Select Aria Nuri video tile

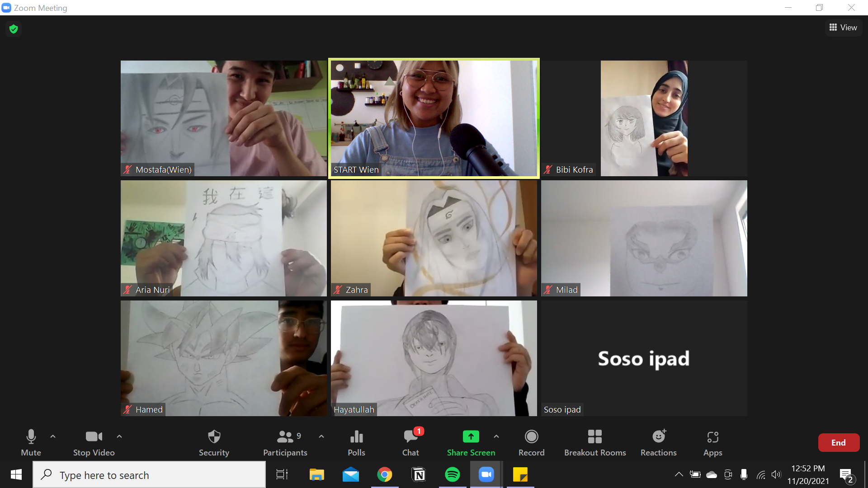click(224, 239)
